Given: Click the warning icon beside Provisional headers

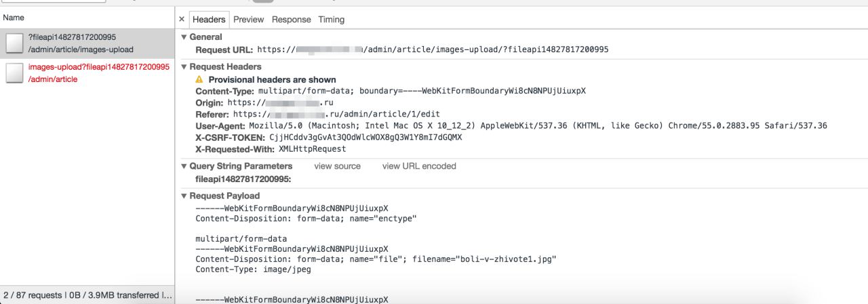Looking at the screenshot, I should (x=199, y=80).
